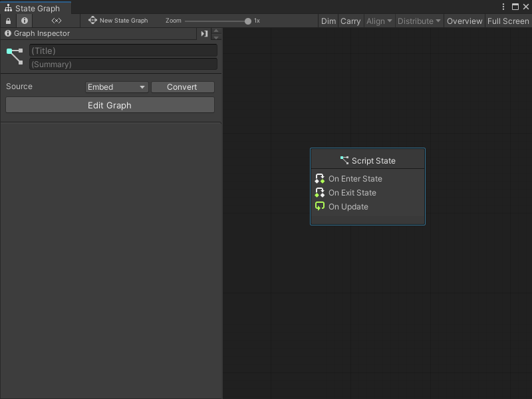Image resolution: width=532 pixels, height=399 pixels.
Task: Enable Carry mode
Action: 350,21
